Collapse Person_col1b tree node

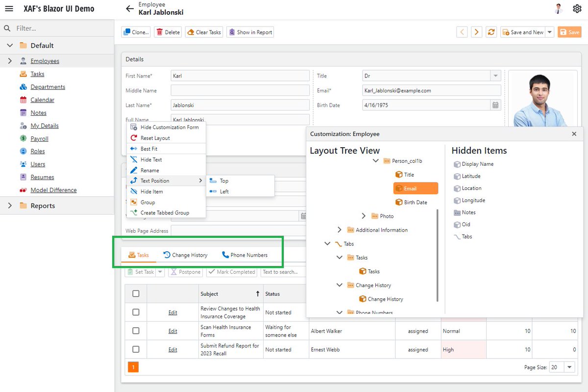pyautogui.click(x=376, y=161)
